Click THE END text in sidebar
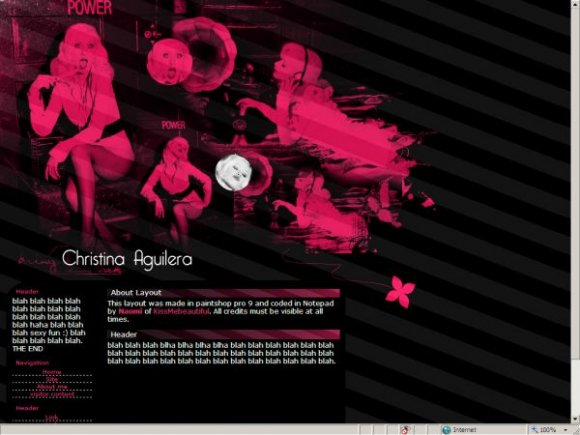The image size is (580, 435). tap(28, 348)
